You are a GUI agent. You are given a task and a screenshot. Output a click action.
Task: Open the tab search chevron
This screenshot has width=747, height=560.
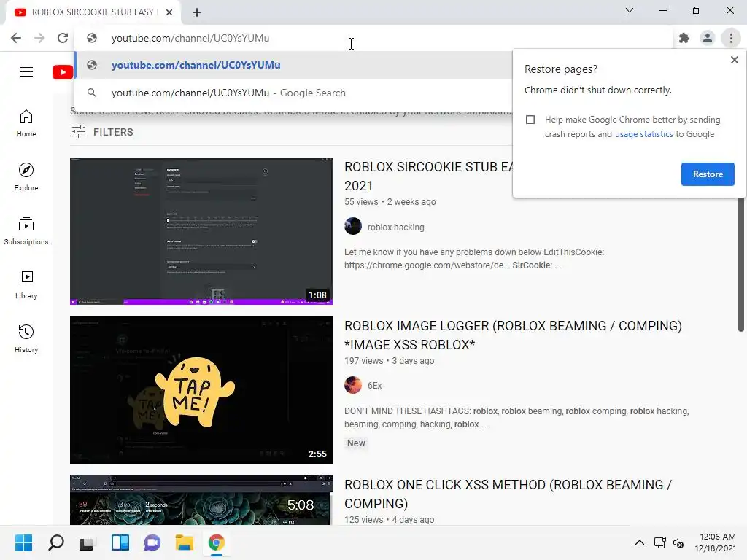pos(630,10)
